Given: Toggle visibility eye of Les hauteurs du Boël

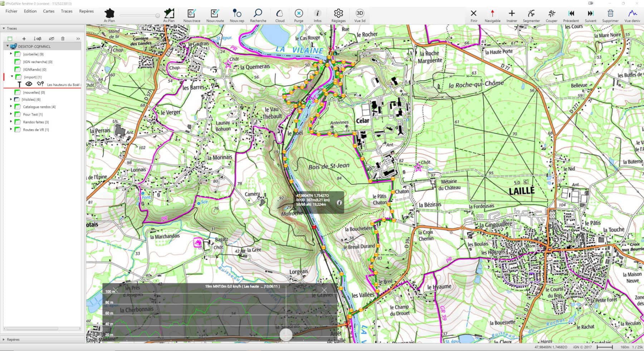Looking at the screenshot, I should click(29, 84).
